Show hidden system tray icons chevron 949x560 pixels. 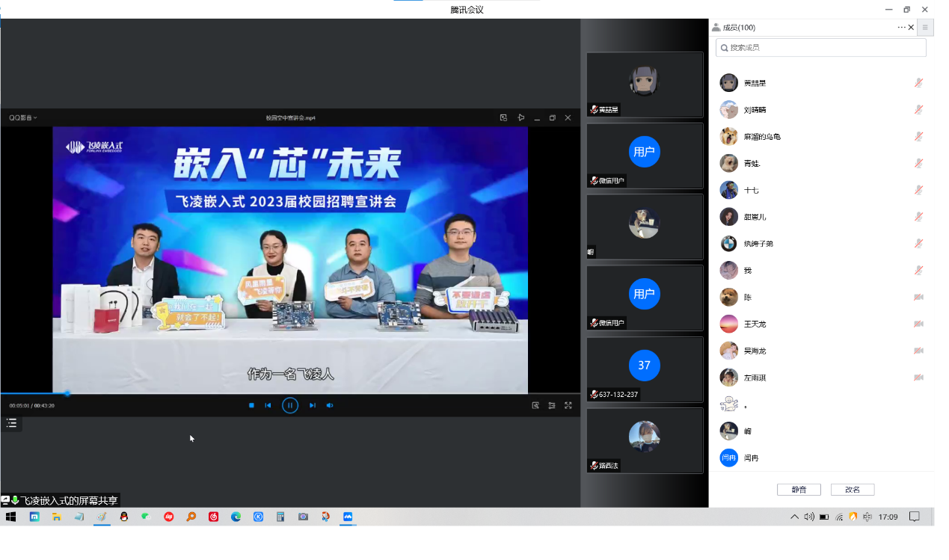(x=794, y=517)
